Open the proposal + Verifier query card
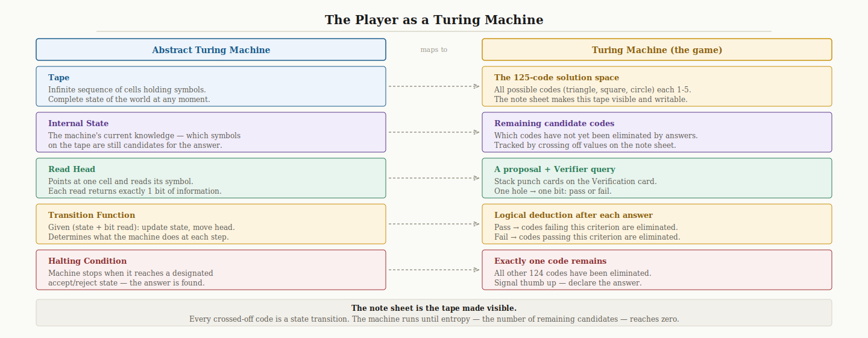The image size is (868, 338). coord(657,178)
